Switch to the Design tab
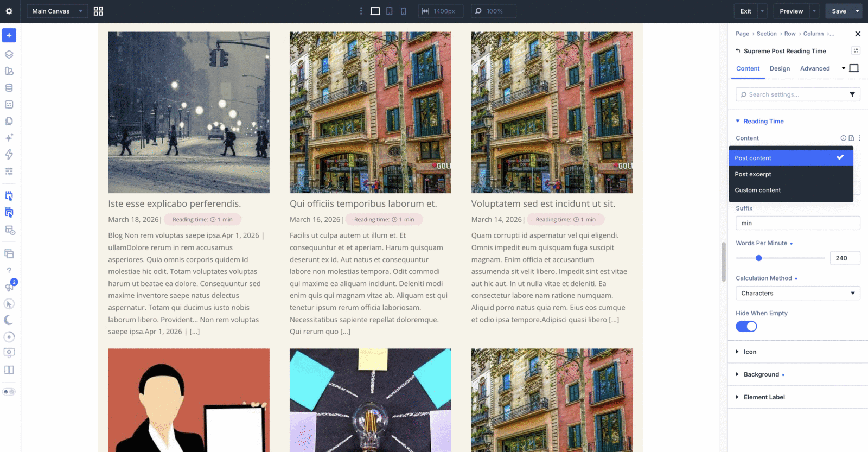 [780, 69]
